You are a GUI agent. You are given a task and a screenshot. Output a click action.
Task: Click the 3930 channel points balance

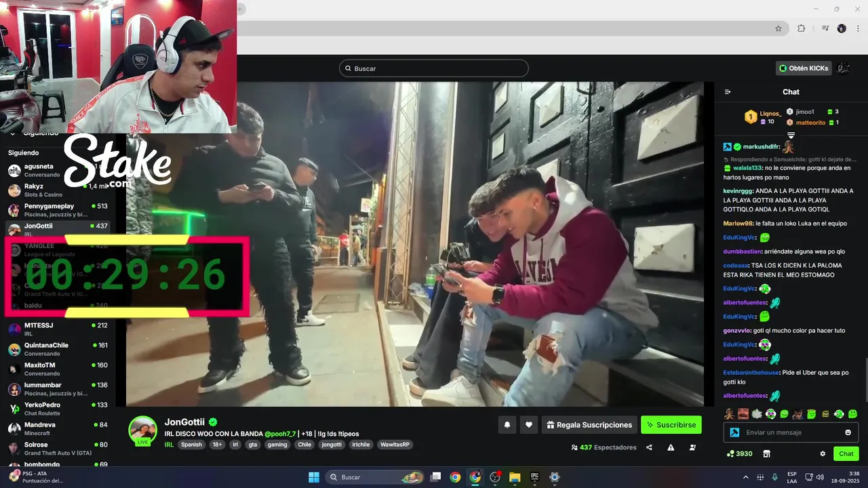[x=739, y=454]
